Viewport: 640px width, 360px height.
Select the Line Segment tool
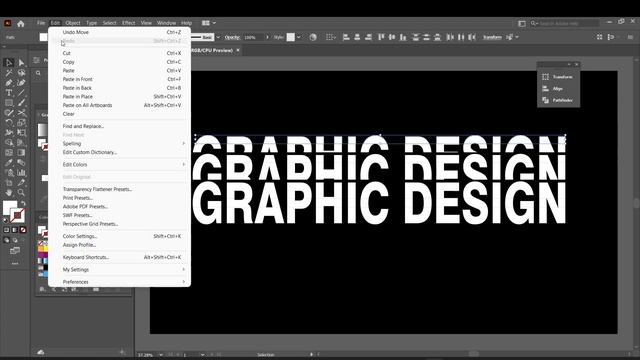point(21,93)
